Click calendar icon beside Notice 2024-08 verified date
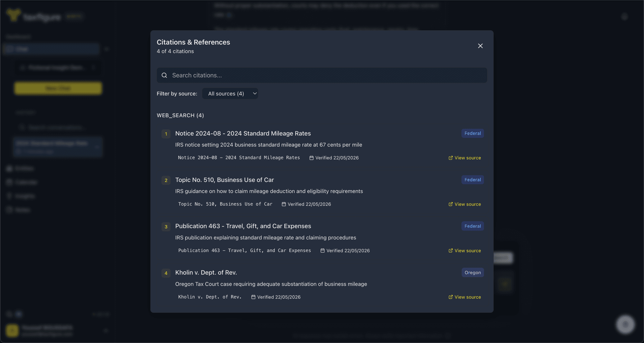Image resolution: width=644 pixels, height=343 pixels. (x=311, y=158)
